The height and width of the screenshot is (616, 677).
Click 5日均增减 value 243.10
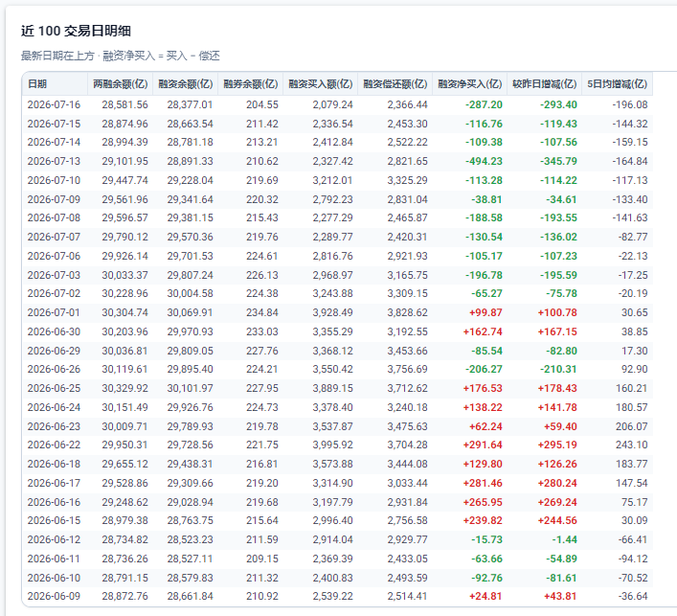pos(632,445)
